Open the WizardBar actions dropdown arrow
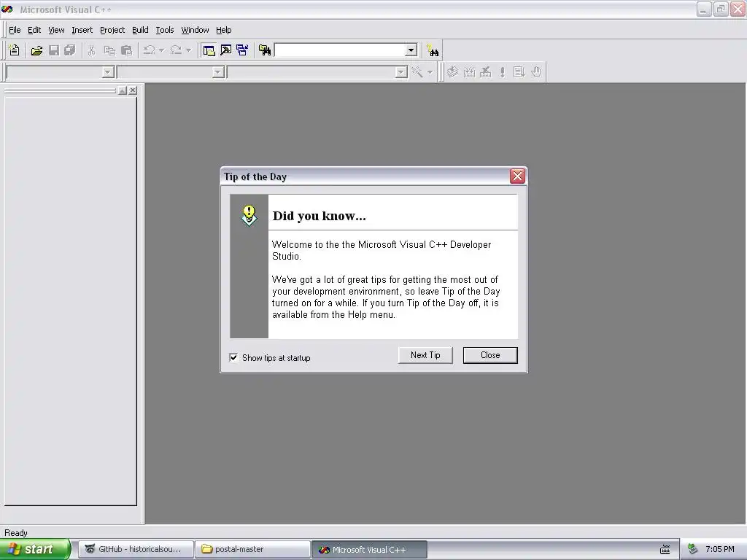The height and width of the screenshot is (560, 747). point(430,72)
